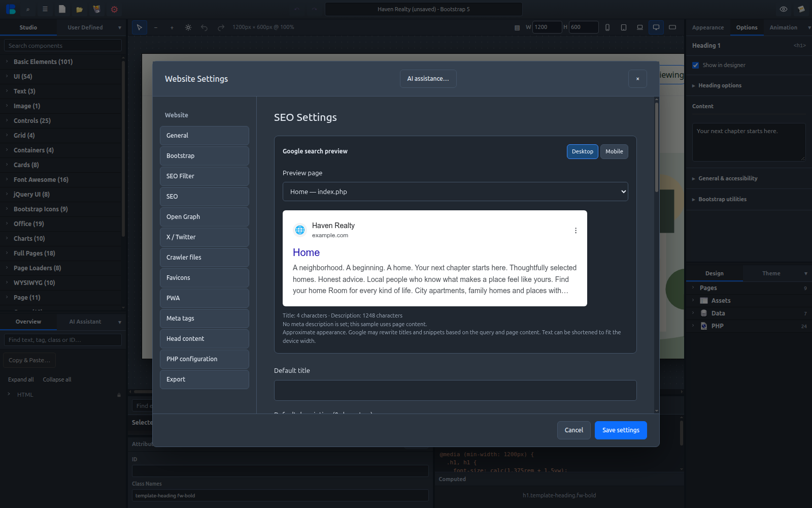812x508 pixels.
Task: Open PHP configuration settings section
Action: (205, 359)
